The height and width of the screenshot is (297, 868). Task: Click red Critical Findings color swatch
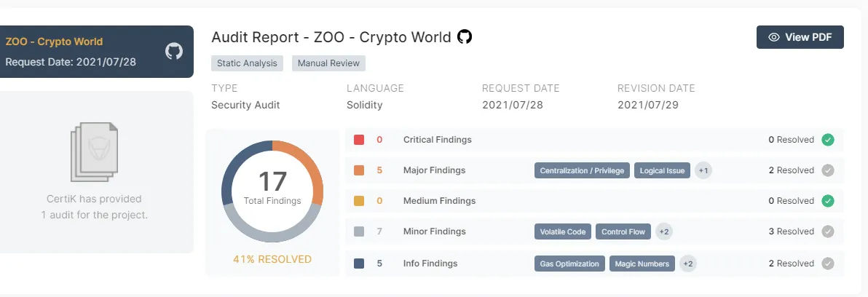(x=359, y=139)
